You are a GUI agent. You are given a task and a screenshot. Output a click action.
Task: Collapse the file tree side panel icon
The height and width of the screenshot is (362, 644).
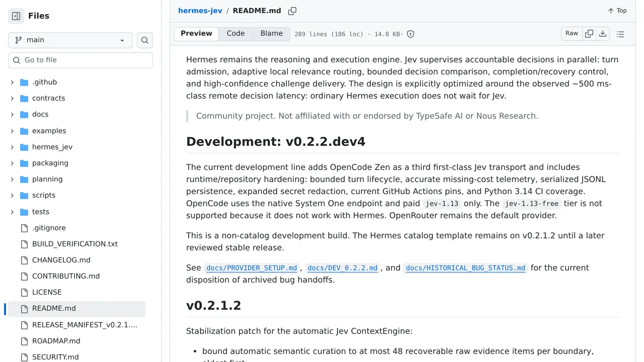coord(16,16)
